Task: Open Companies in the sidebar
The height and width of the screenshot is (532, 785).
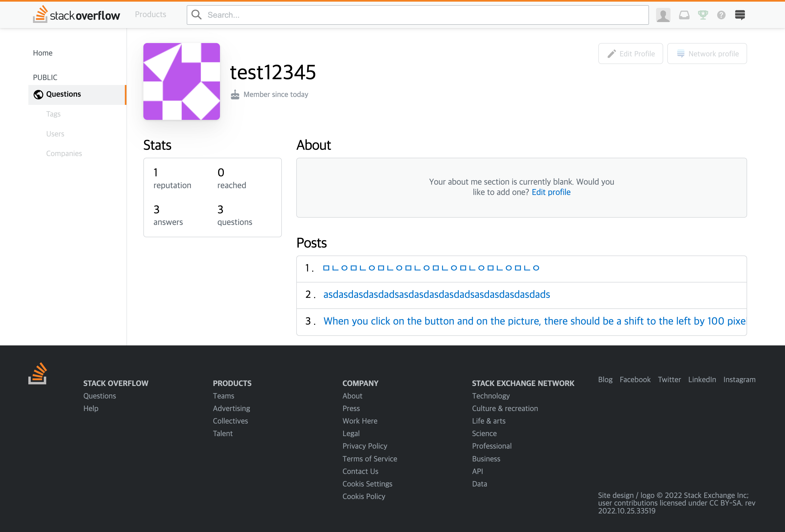Action: pos(64,154)
